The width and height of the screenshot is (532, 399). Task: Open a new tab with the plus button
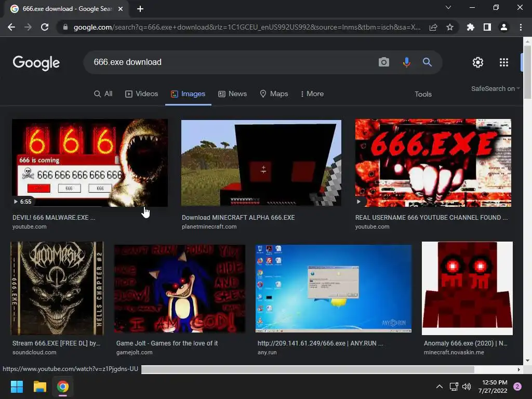click(140, 9)
